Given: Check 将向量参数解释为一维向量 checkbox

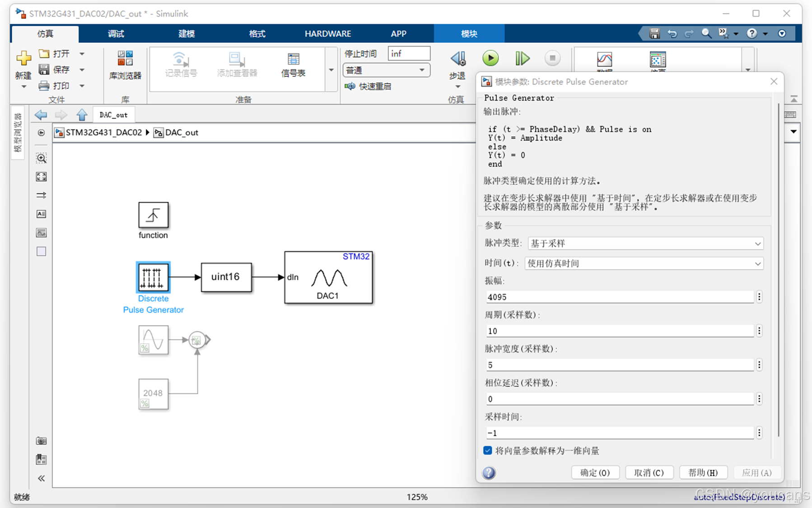Looking at the screenshot, I should click(487, 450).
